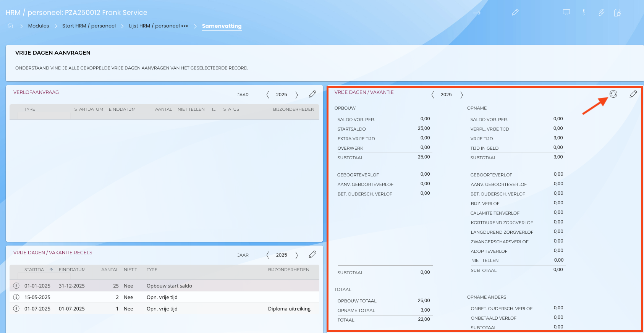Click the year 2025 in Vakantie regels panel
The image size is (644, 333).
point(282,255)
